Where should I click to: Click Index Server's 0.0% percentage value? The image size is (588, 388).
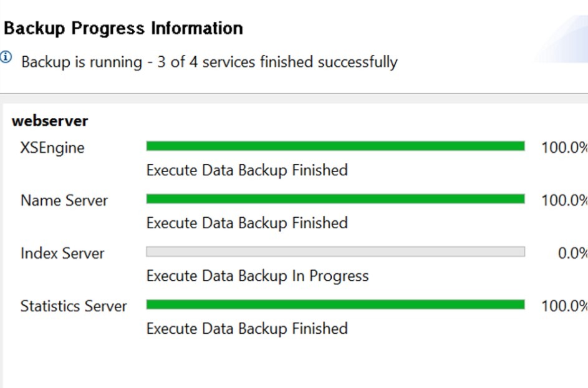[x=572, y=253]
